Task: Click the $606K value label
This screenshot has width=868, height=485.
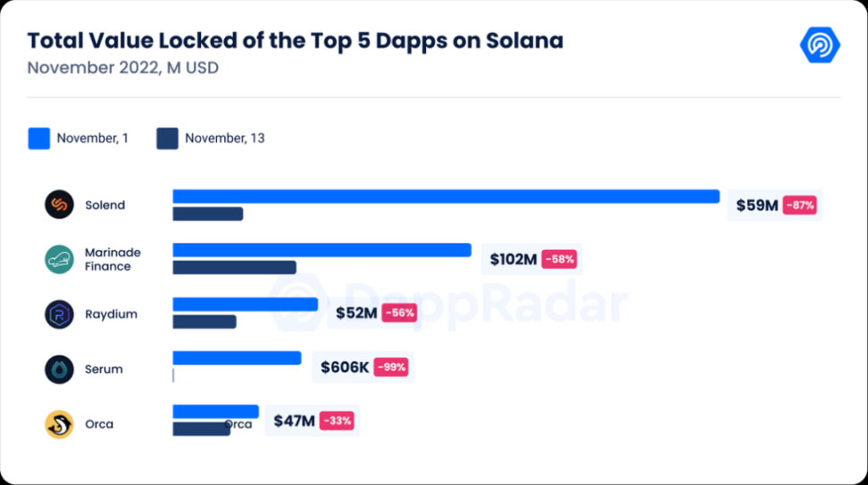Action: (345, 367)
